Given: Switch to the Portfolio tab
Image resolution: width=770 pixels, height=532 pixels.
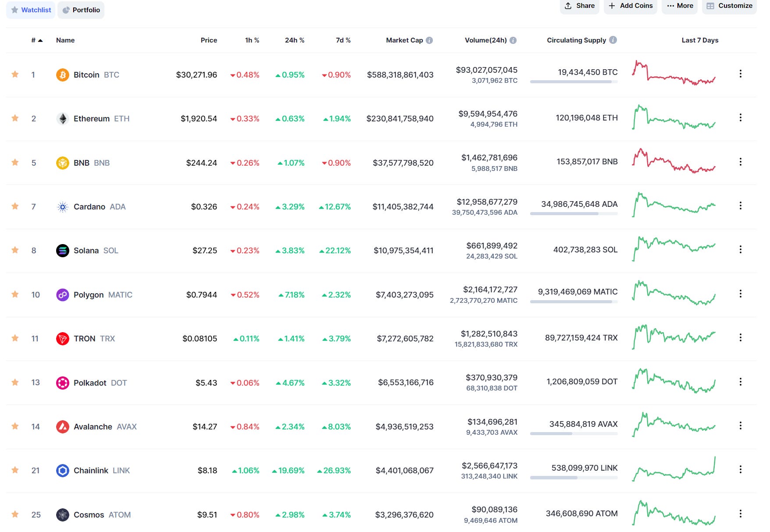Looking at the screenshot, I should (x=81, y=10).
